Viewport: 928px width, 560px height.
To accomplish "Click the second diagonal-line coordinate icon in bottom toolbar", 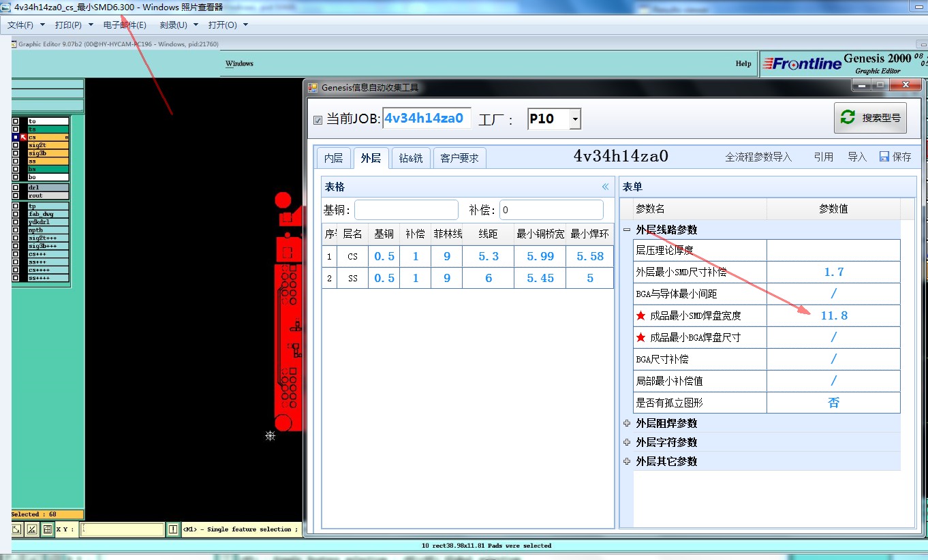I will (32, 529).
